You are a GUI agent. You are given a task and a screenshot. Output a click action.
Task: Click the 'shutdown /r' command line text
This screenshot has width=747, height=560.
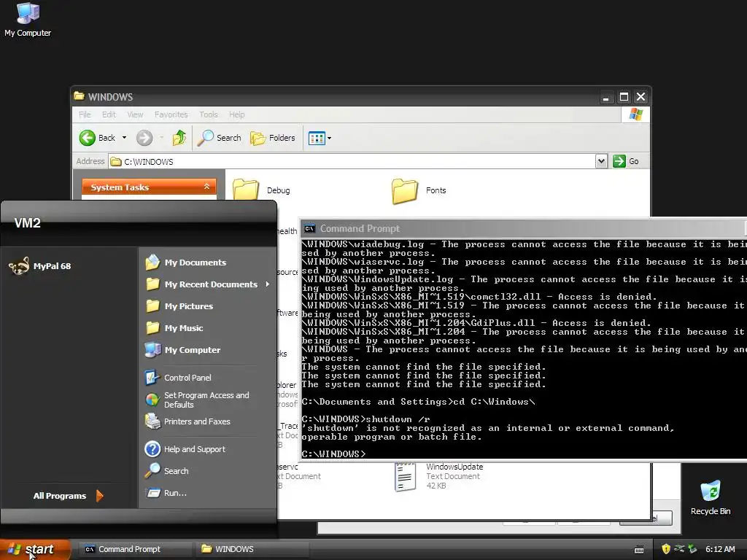(x=398, y=419)
